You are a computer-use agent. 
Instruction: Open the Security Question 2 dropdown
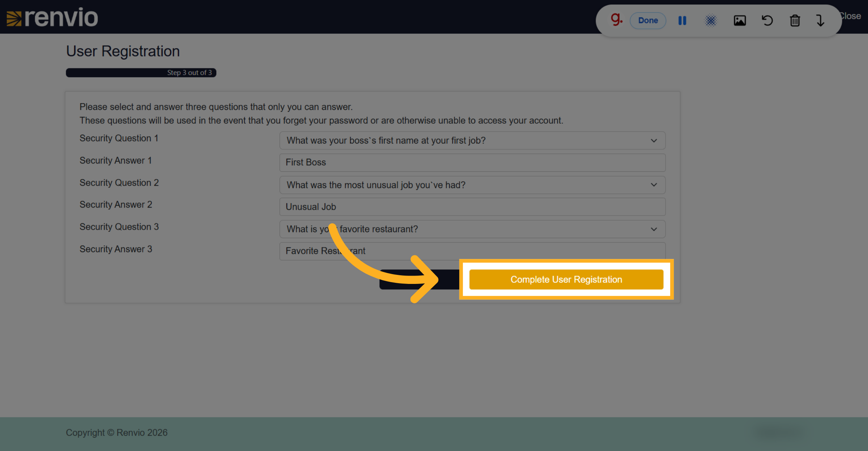(472, 185)
